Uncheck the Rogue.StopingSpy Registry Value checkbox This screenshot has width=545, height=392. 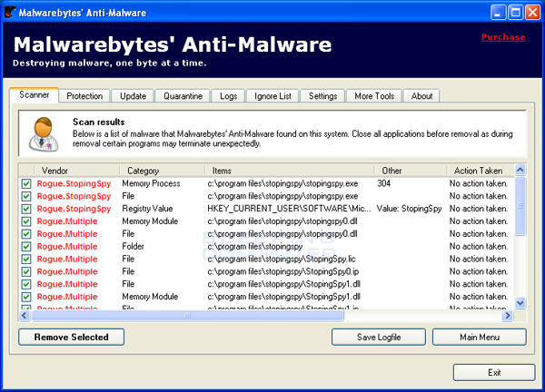pyautogui.click(x=26, y=209)
